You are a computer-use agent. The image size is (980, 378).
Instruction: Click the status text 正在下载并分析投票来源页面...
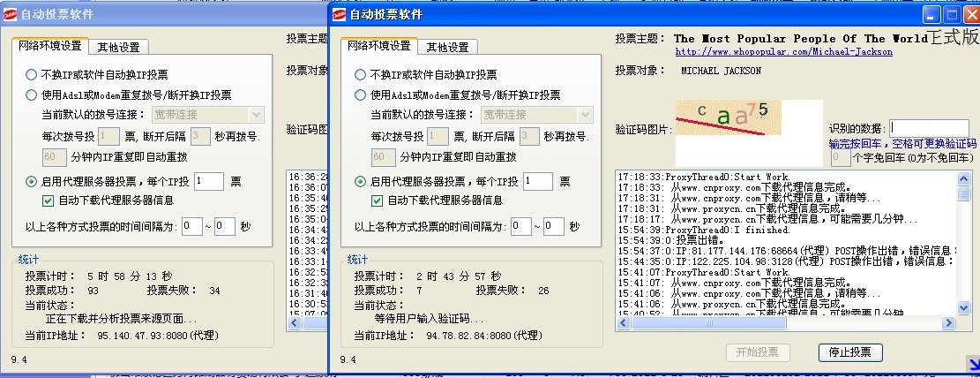[x=121, y=319]
